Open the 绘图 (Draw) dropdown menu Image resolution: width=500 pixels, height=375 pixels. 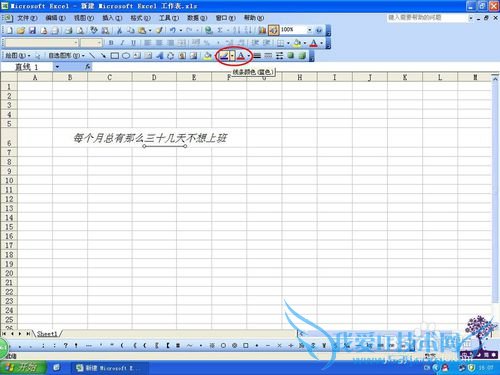click(x=18, y=56)
